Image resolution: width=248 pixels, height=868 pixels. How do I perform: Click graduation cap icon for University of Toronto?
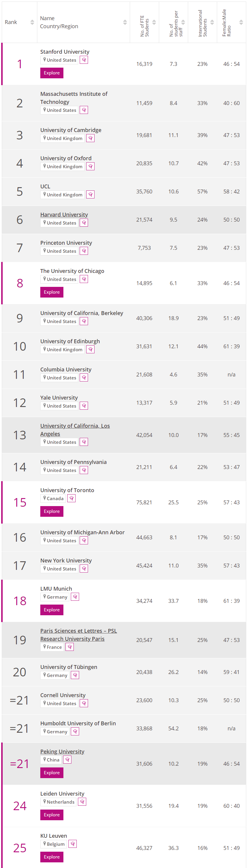pyautogui.click(x=71, y=498)
